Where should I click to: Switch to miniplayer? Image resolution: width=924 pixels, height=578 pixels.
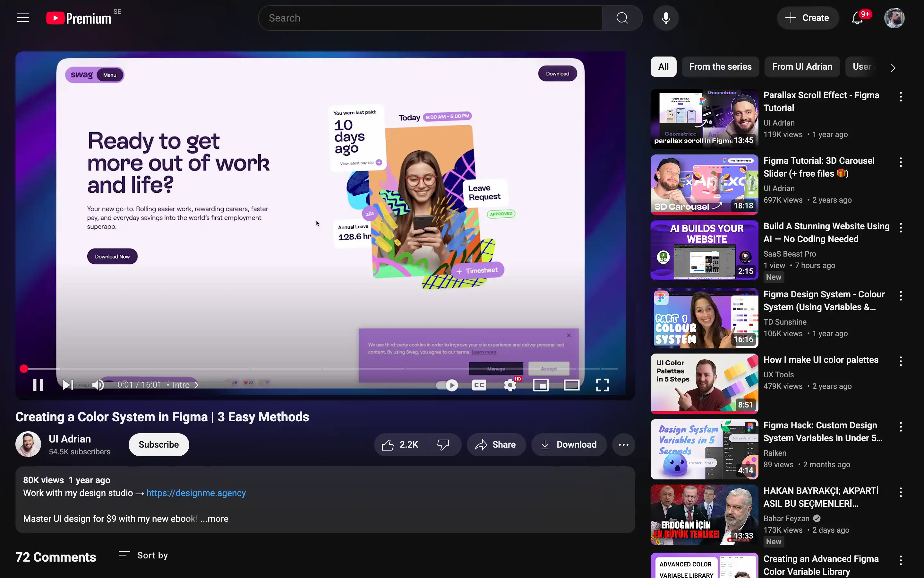point(541,385)
